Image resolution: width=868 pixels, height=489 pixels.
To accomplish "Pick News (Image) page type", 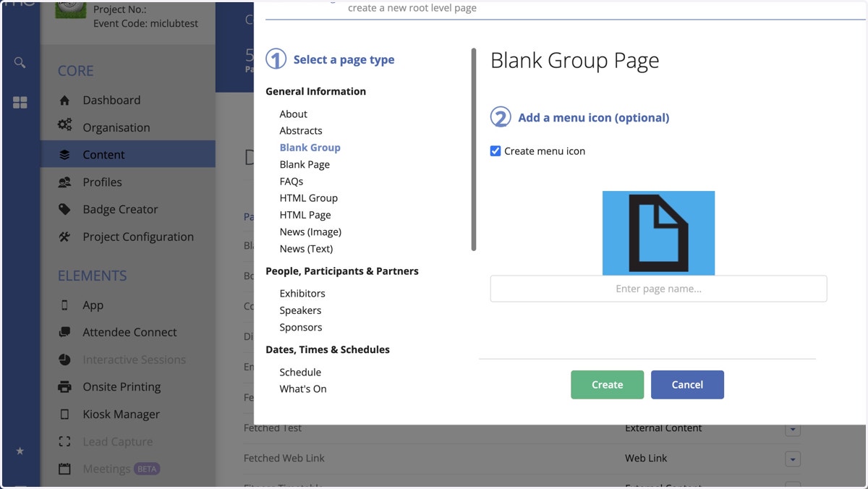I will tap(310, 231).
